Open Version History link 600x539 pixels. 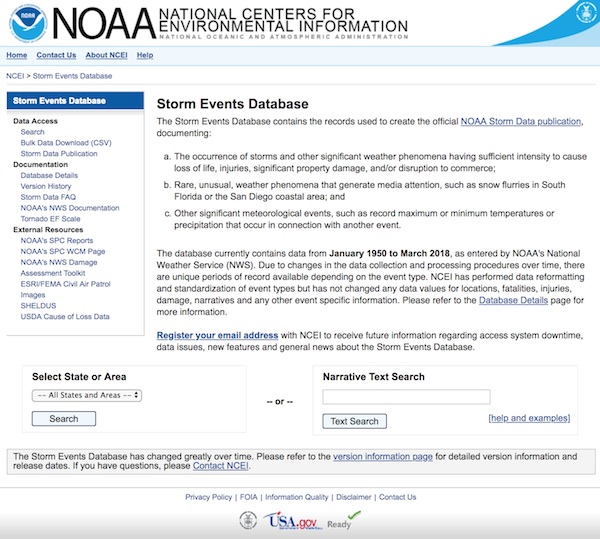[x=46, y=186]
